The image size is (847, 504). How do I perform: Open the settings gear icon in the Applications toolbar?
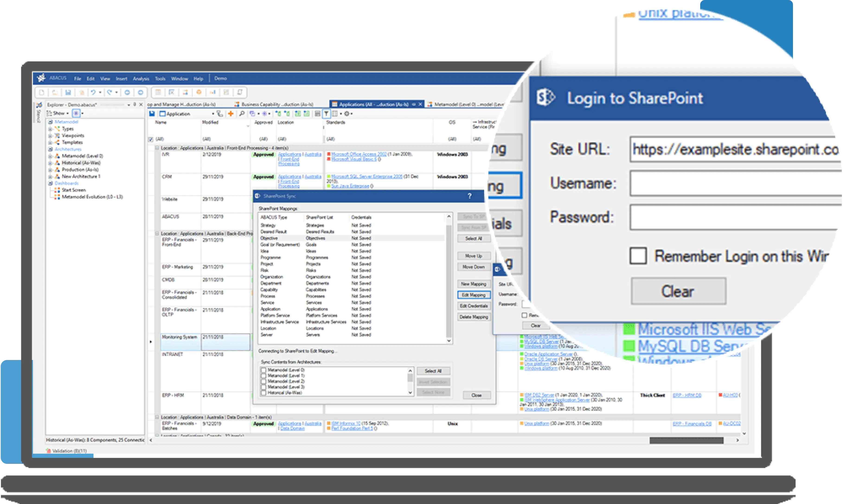pos(347,114)
